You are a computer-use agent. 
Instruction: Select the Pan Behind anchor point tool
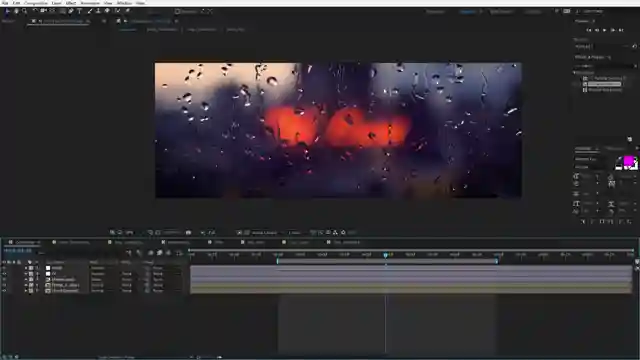52,11
